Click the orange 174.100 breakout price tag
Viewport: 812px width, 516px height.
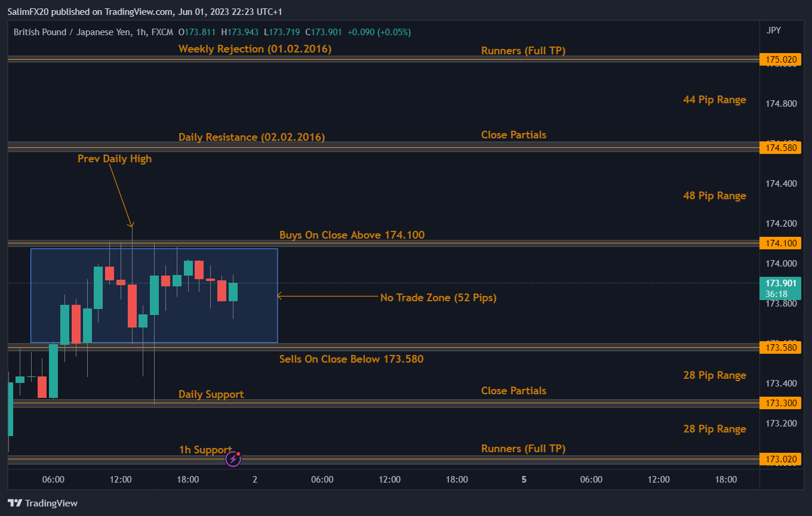pyautogui.click(x=780, y=243)
